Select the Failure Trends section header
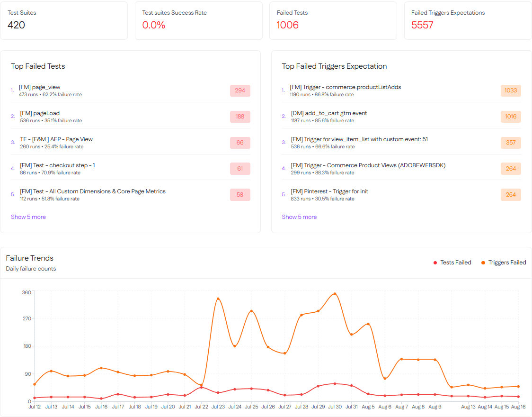532x417 pixels. pos(30,258)
